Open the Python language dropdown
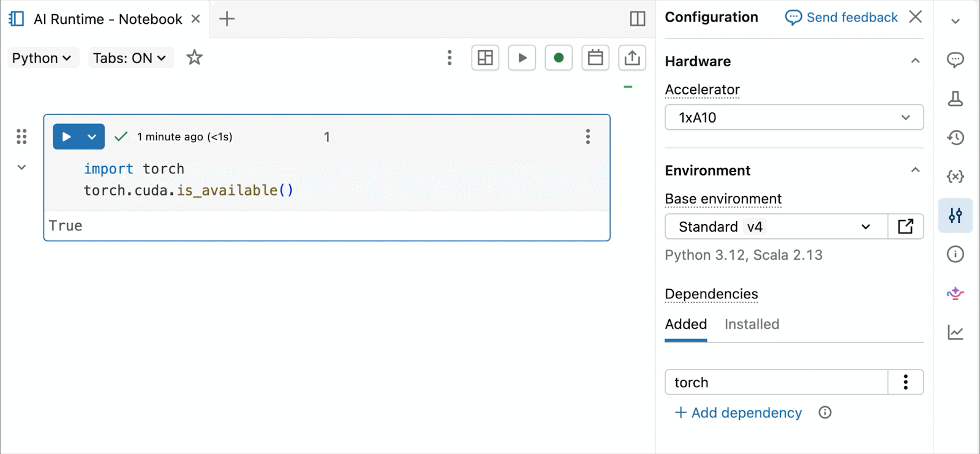980x454 pixels. (x=42, y=58)
